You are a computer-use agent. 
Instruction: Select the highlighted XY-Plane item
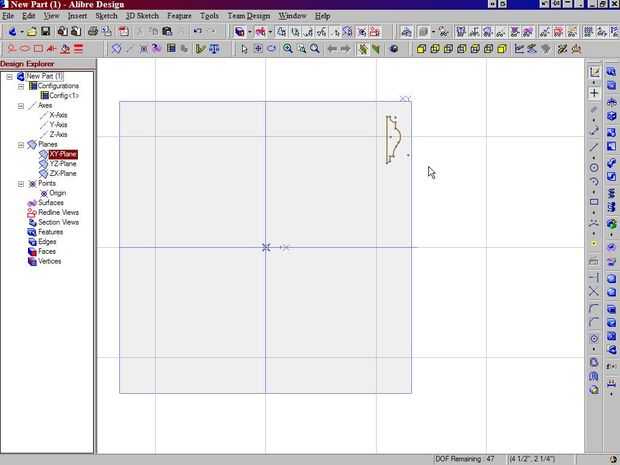pos(63,154)
